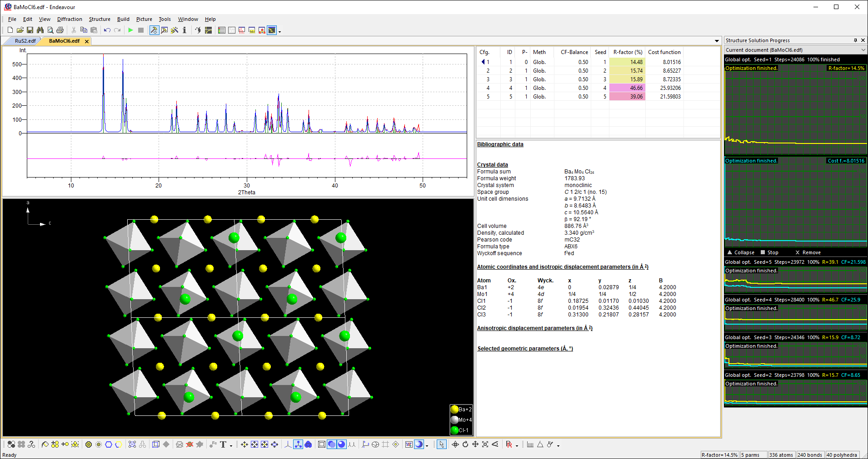Open the document tab list dropdown arrow
The image size is (868, 459).
coord(717,41)
